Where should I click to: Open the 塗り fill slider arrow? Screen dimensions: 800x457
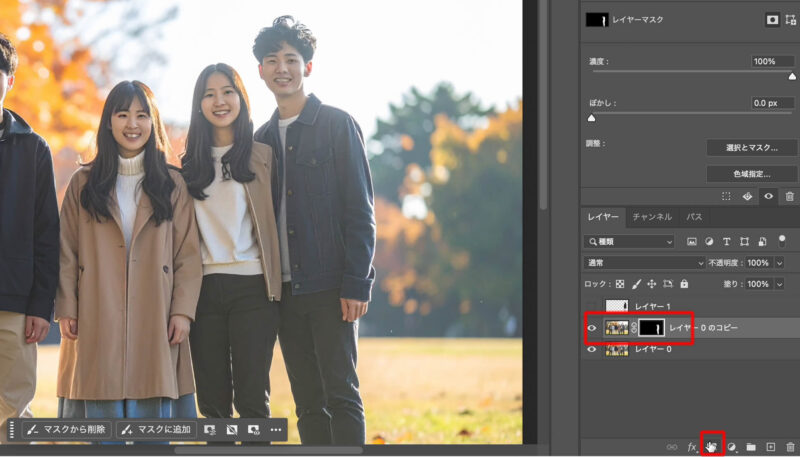click(x=780, y=284)
